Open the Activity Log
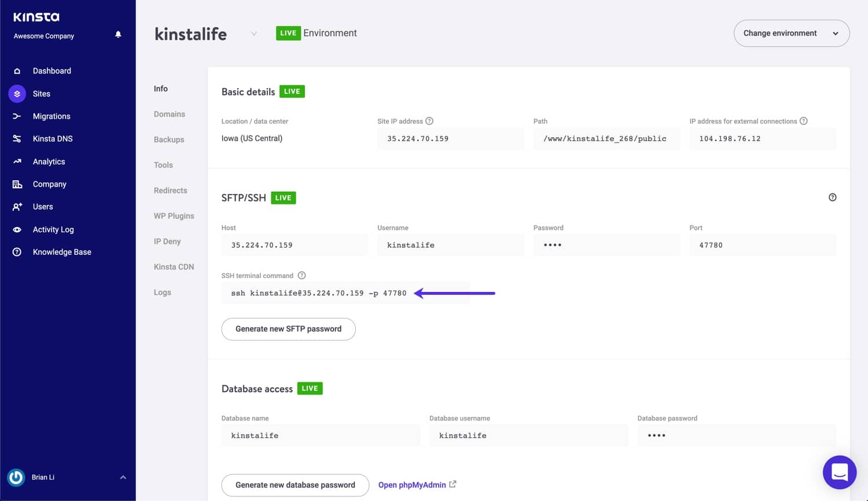The height and width of the screenshot is (501, 868). pyautogui.click(x=53, y=229)
